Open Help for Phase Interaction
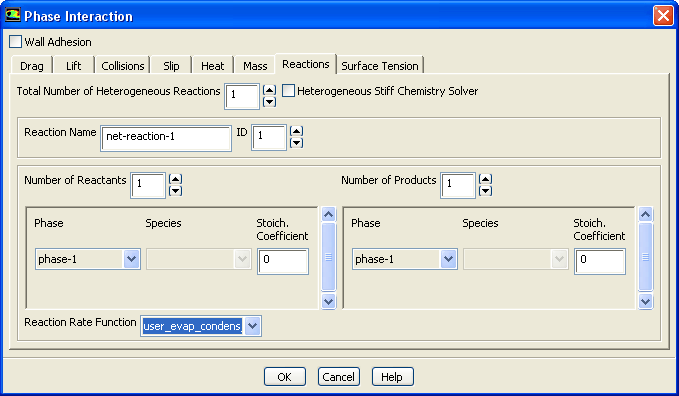Image resolution: width=679 pixels, height=396 pixels. pos(392,377)
